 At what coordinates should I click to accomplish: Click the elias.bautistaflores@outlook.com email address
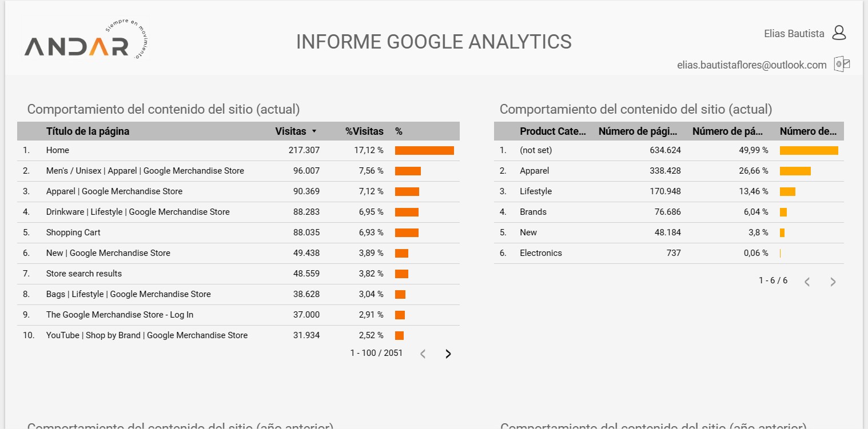[x=751, y=65]
